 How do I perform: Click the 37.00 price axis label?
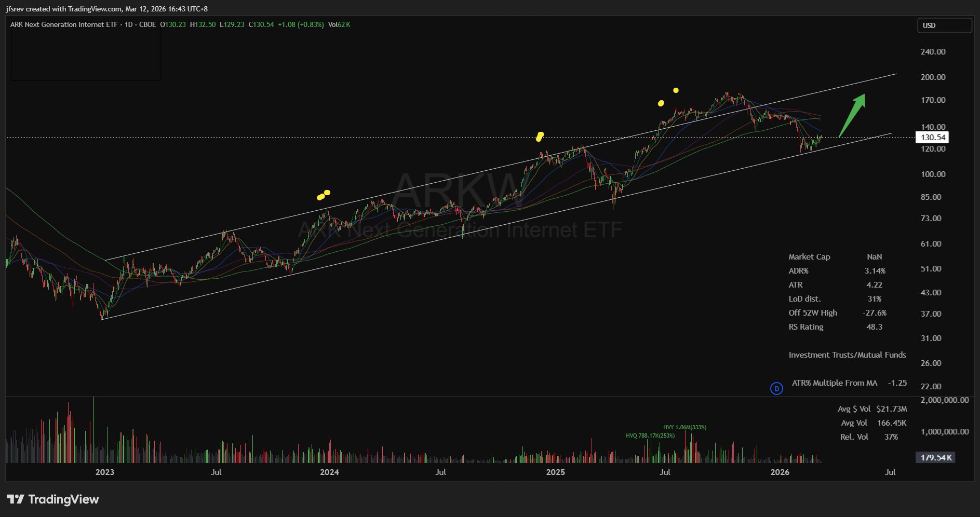point(931,314)
